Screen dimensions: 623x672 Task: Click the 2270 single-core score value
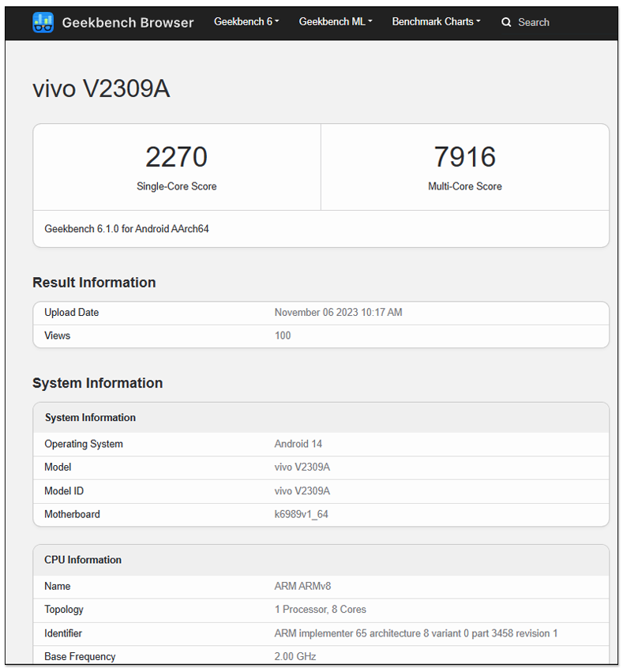pos(177,157)
